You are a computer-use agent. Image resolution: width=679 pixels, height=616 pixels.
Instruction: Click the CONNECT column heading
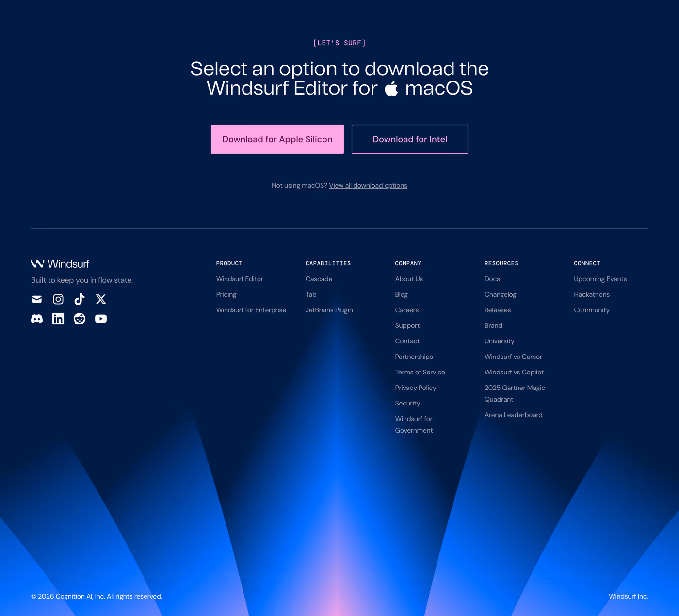click(x=587, y=263)
